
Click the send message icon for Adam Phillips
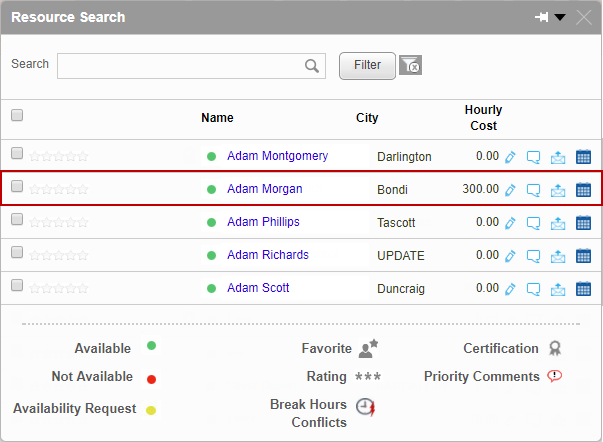click(558, 223)
